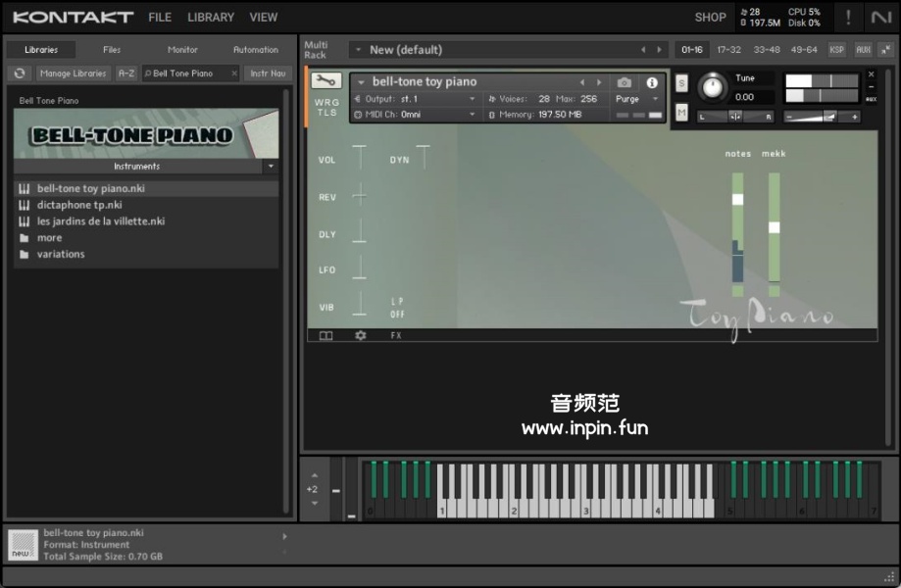Open the instrument info icon
901x588 pixels.
click(652, 82)
